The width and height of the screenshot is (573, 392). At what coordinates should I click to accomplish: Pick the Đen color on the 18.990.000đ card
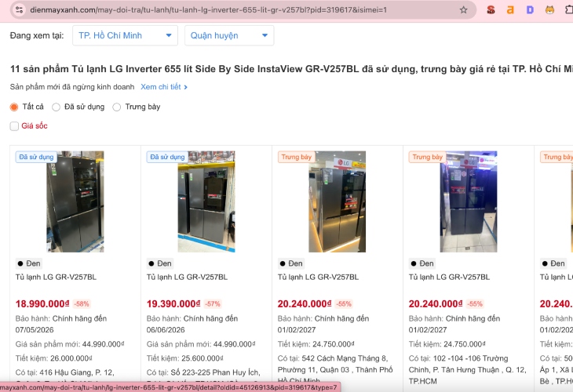tap(28, 263)
